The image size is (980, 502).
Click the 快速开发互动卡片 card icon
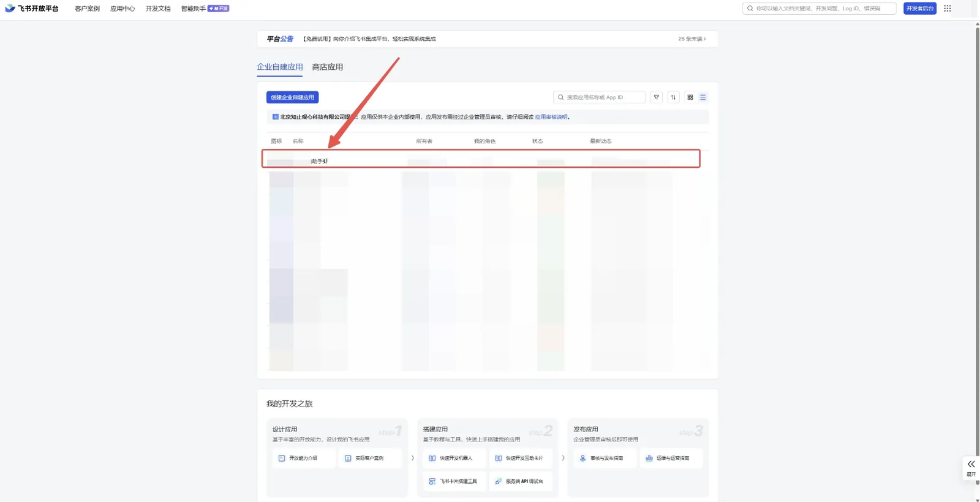(499, 458)
